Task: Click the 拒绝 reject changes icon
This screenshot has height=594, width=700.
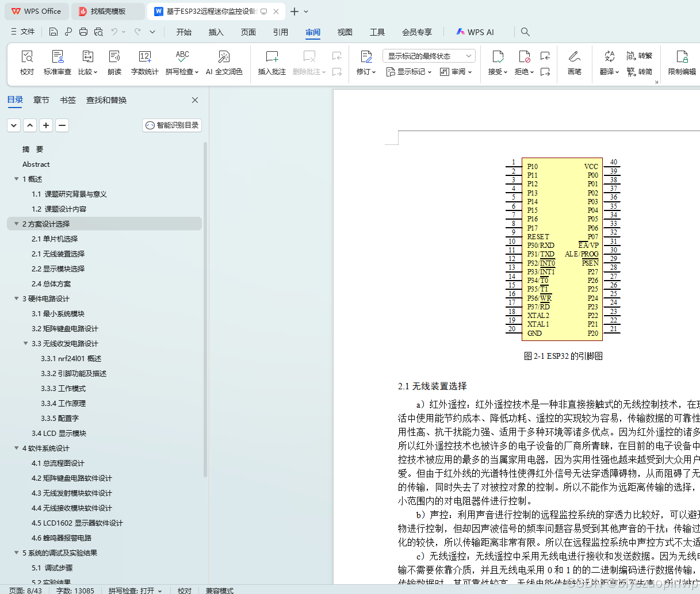Action: (524, 56)
